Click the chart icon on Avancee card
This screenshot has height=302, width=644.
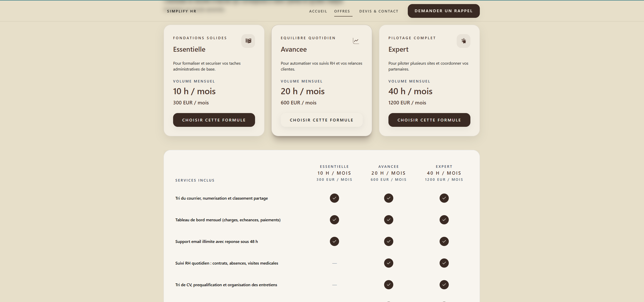356,41
